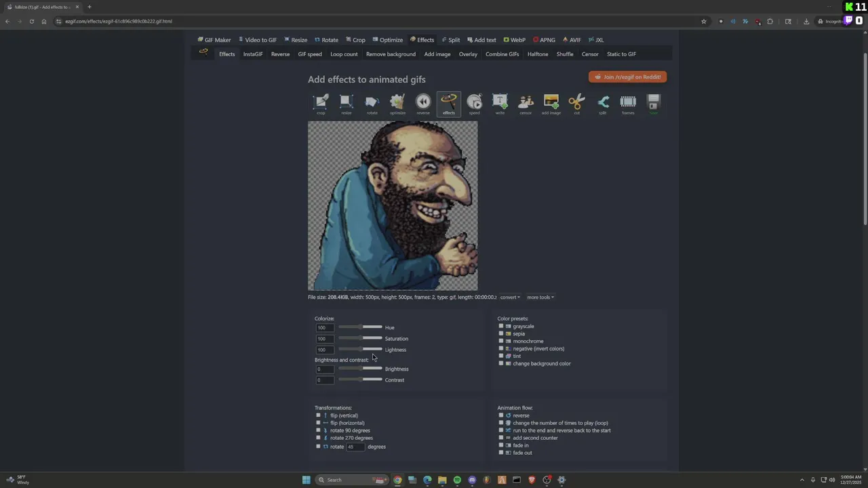868x488 pixels.
Task: Click the Windows Start button
Action: (x=306, y=480)
